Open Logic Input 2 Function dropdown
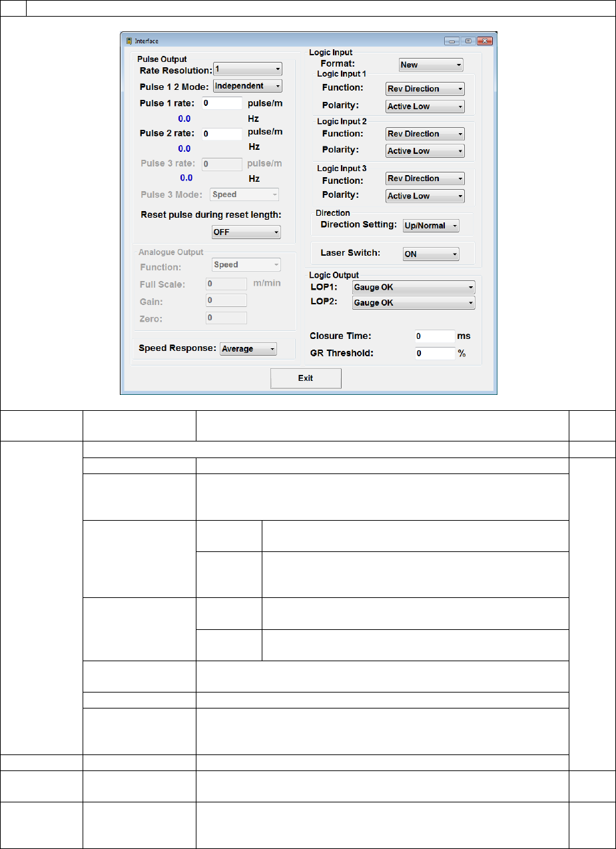 pos(425,134)
